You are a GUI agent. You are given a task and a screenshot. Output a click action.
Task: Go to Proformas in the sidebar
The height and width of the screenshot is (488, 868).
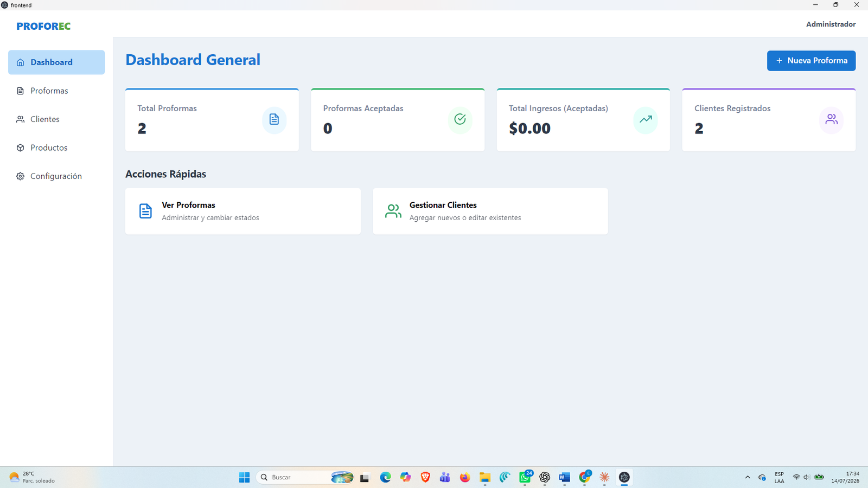point(56,91)
